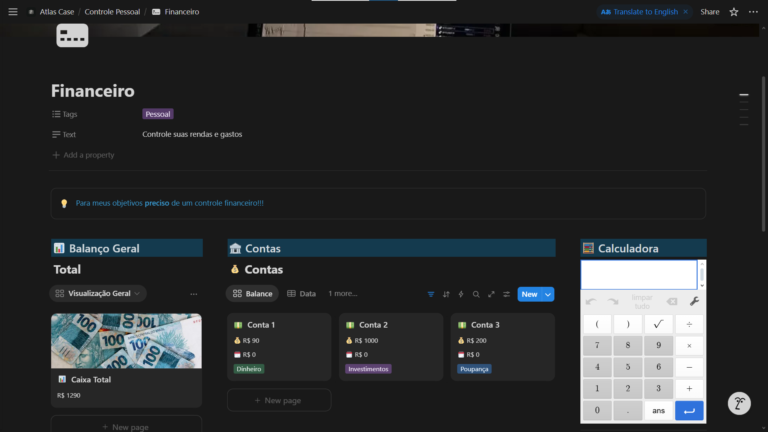
Task: Switch to the Data view tab
Action: [301, 294]
